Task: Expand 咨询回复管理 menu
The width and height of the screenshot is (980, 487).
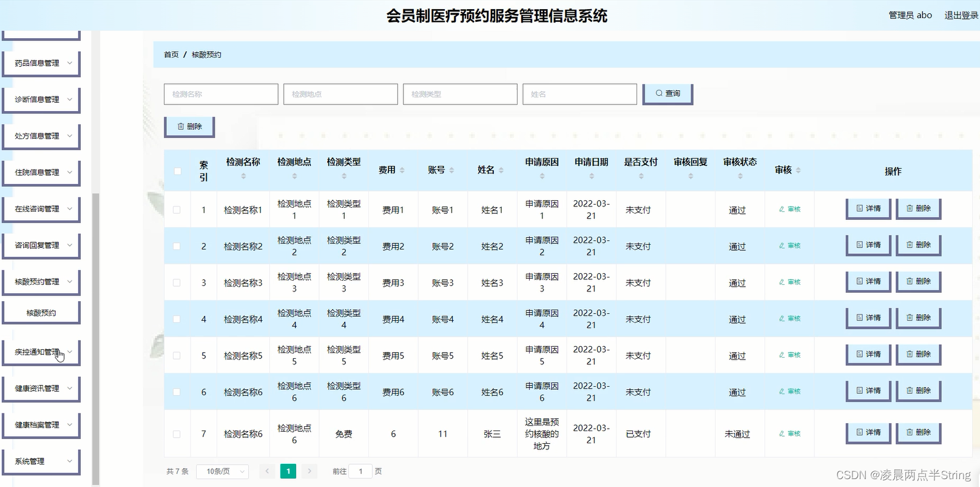Action: [x=41, y=245]
